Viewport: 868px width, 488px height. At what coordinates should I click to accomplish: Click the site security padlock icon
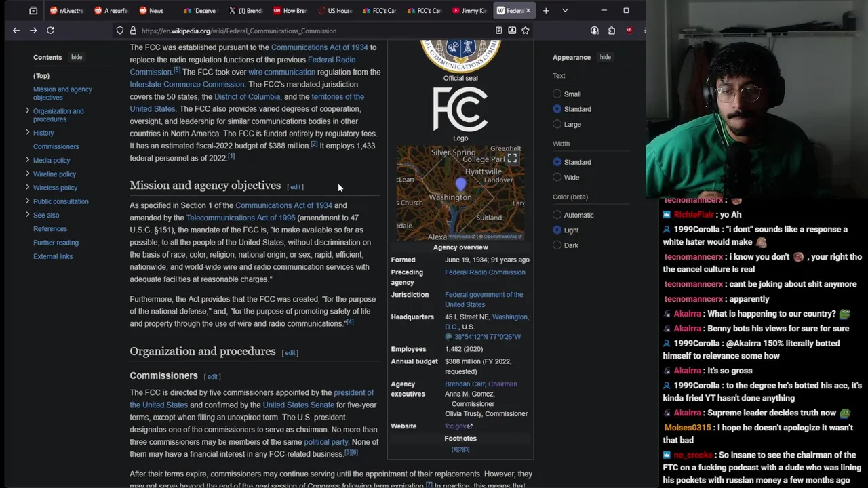pyautogui.click(x=133, y=30)
